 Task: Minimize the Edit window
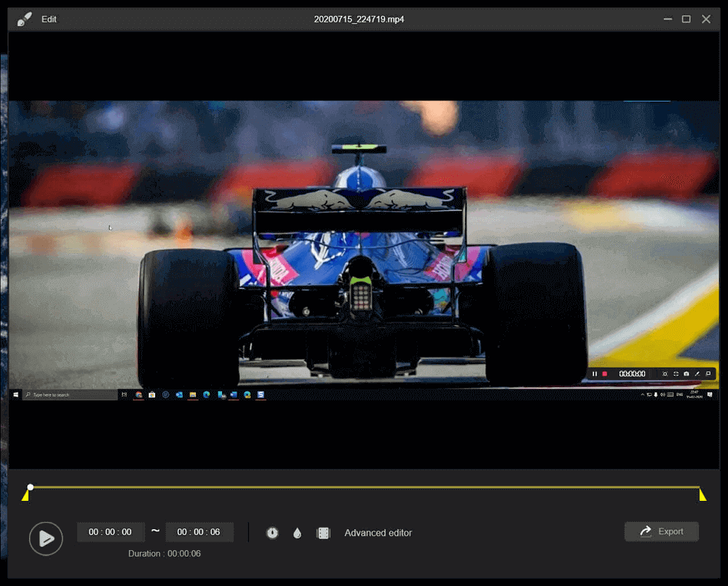pyautogui.click(x=668, y=19)
